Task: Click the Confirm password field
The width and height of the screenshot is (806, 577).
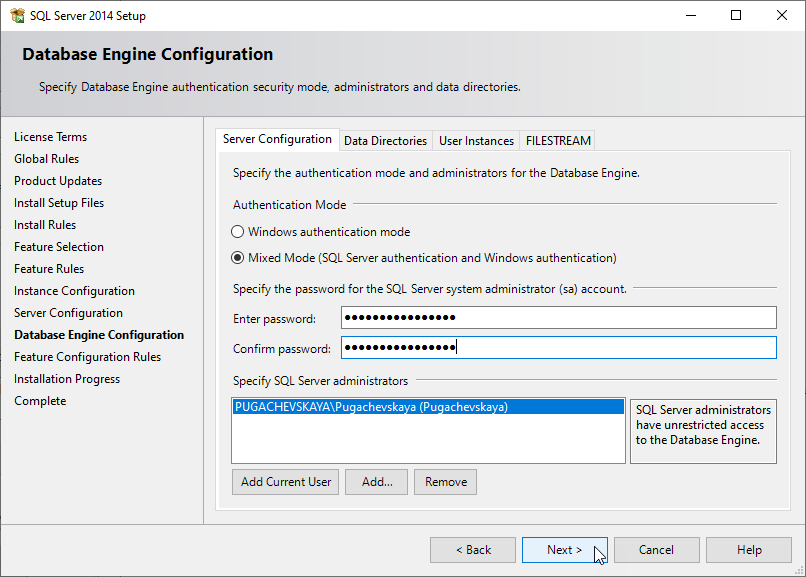Action: (x=558, y=348)
